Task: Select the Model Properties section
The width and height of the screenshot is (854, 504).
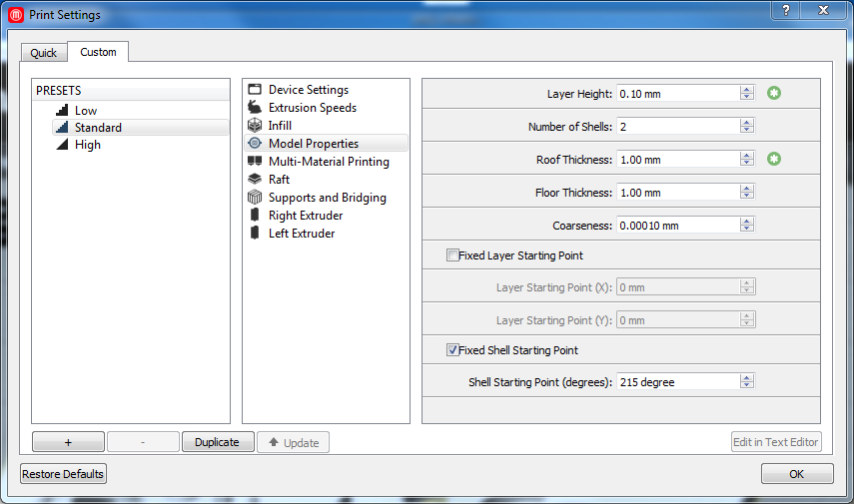Action: pyautogui.click(x=326, y=143)
